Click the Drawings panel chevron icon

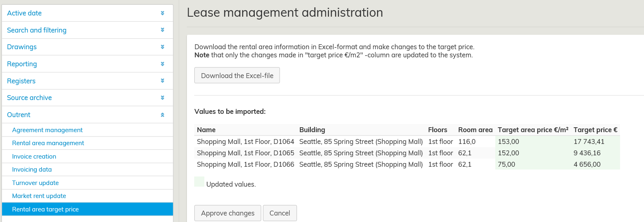coord(163,47)
